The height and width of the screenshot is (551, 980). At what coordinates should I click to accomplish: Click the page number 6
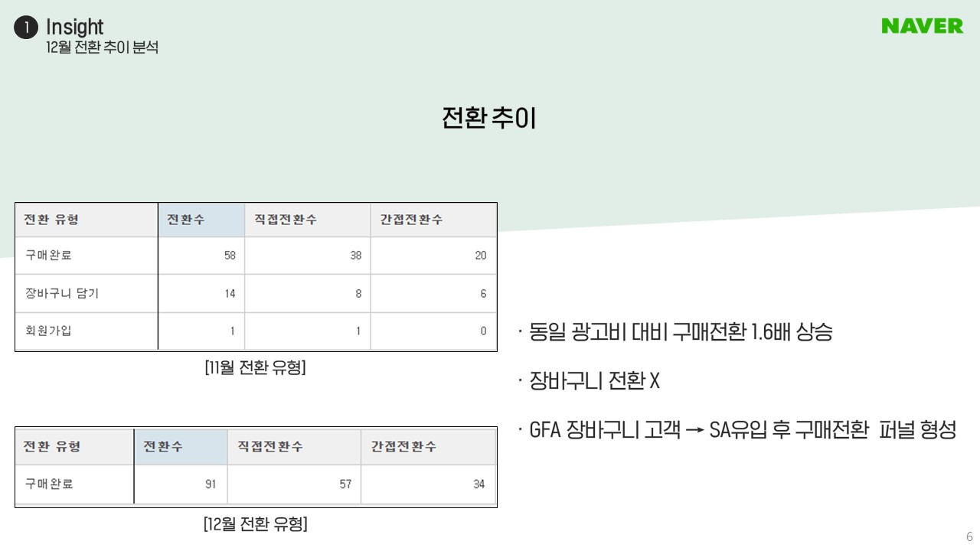[969, 536]
